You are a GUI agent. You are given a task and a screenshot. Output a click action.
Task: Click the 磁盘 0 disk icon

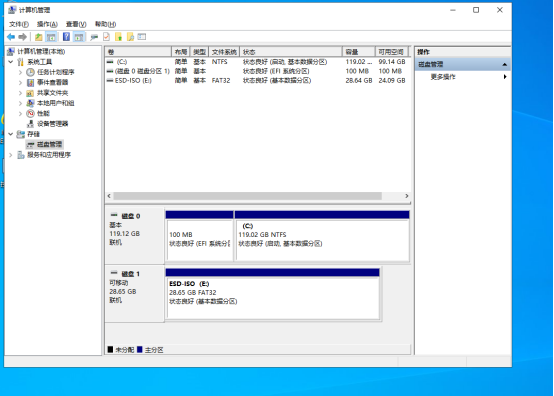pos(114,215)
